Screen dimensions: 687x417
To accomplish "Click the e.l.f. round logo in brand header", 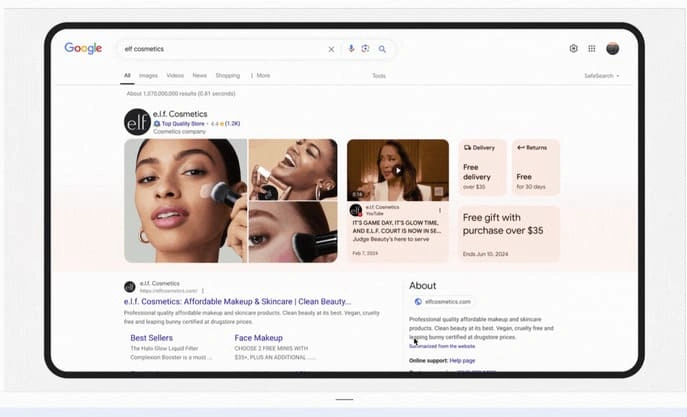I will coord(137,122).
